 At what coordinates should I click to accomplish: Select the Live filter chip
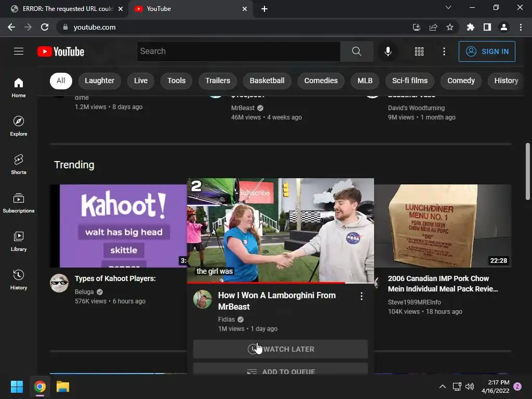pyautogui.click(x=140, y=81)
